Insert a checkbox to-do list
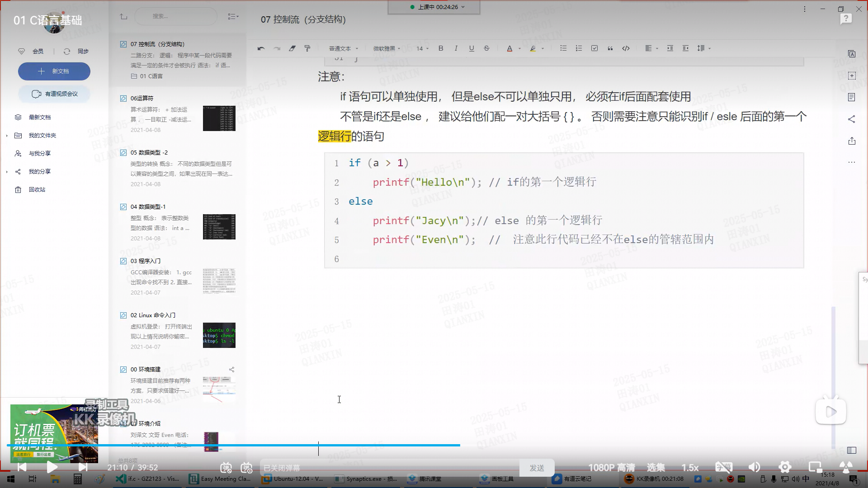 594,48
